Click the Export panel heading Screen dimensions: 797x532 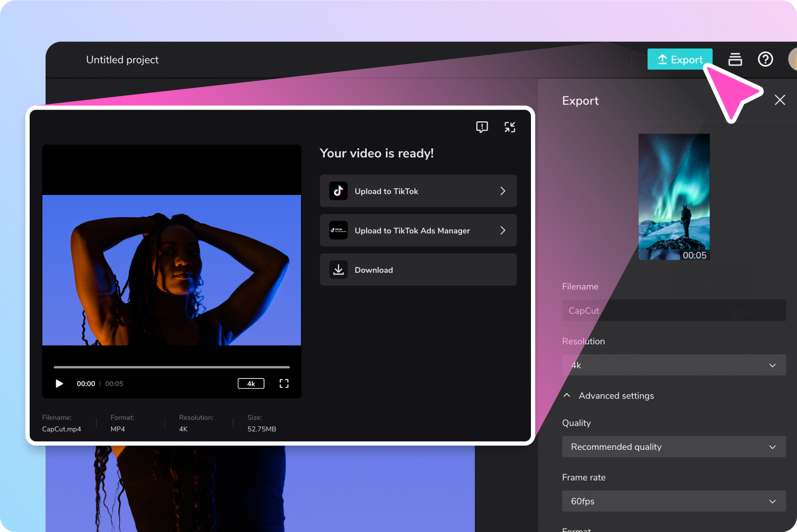tap(580, 101)
